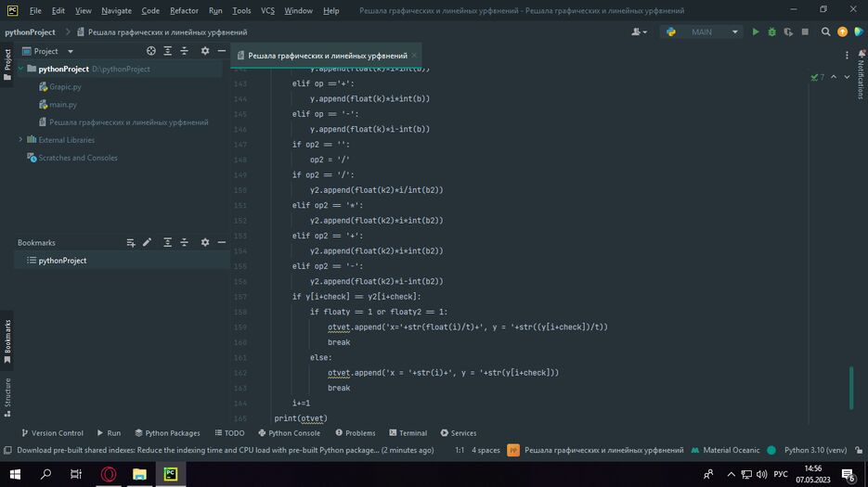Screen dimensions: 868x487
Task: Click pythonProject breadcrumb in navigation bar
Action: 30,32
